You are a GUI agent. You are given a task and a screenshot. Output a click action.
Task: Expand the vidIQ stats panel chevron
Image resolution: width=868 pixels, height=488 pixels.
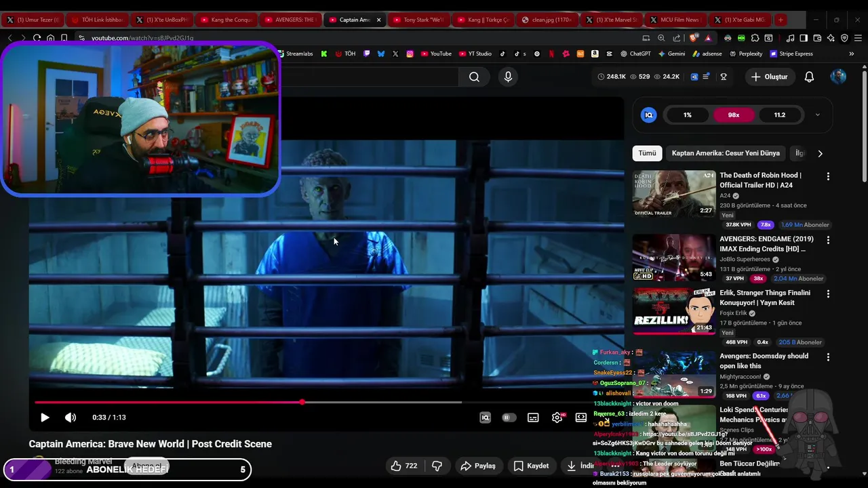point(817,115)
